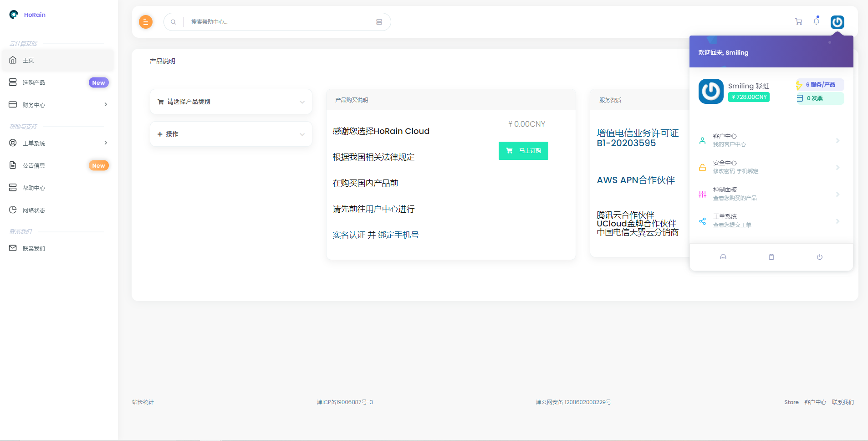Click the 马上订购 order button
Viewport: 868px width, 441px height.
click(523, 151)
